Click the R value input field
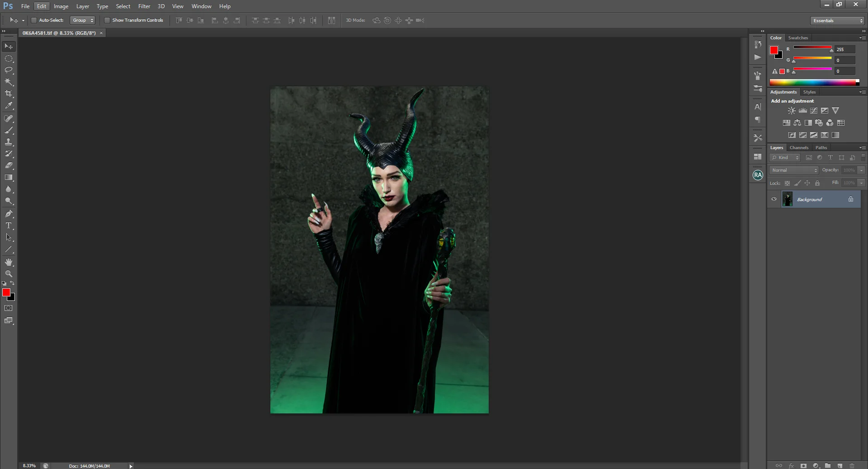This screenshot has height=469, width=868. coord(845,49)
